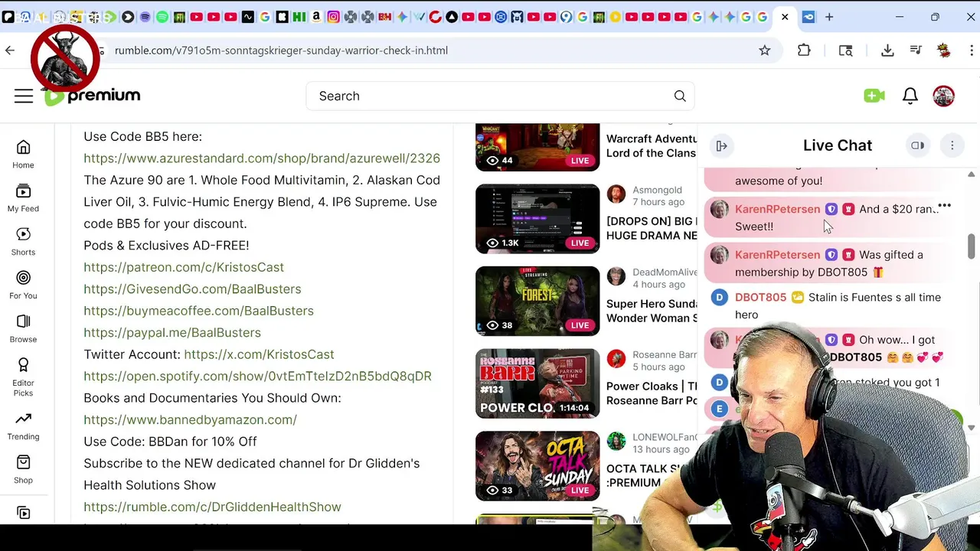The image size is (980, 551).
Task: Open the open.spotify.com show link
Action: click(257, 377)
